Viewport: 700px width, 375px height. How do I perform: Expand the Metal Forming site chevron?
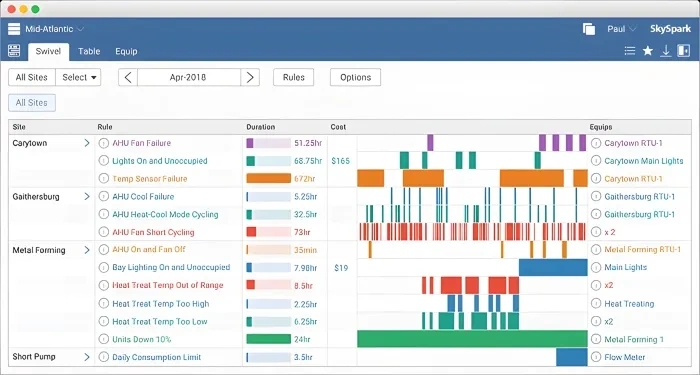(87, 250)
